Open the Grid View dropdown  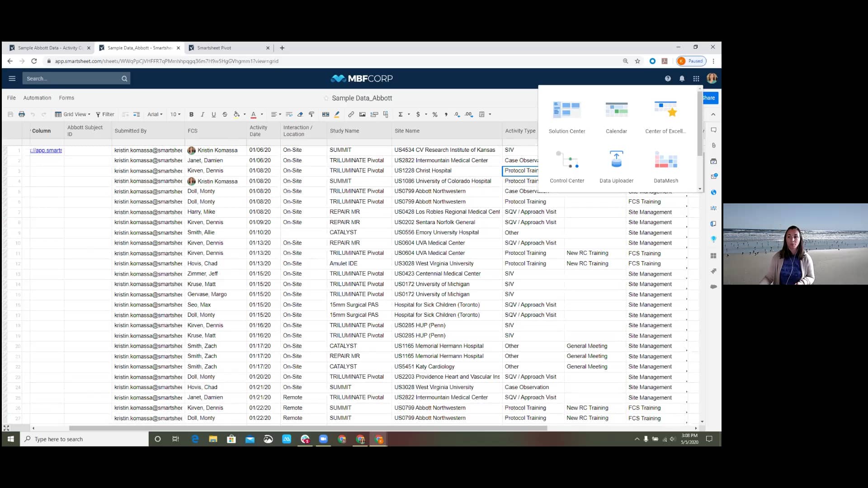[73, 114]
